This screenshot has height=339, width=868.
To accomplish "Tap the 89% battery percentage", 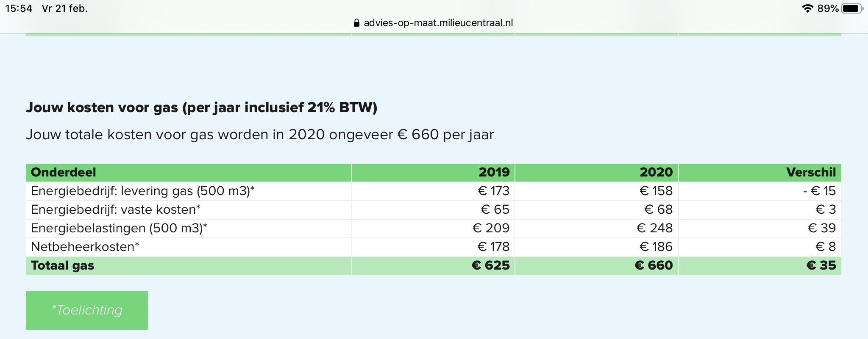I will 828,8.
